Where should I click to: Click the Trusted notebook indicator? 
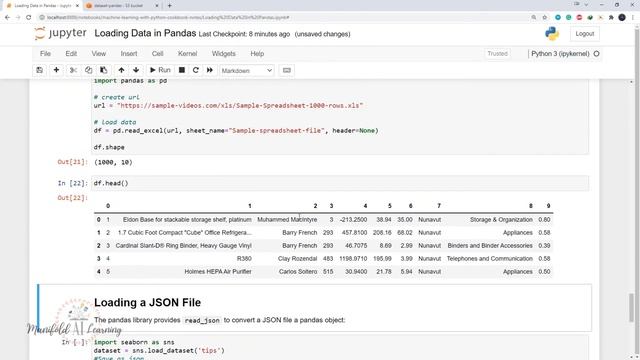[497, 53]
